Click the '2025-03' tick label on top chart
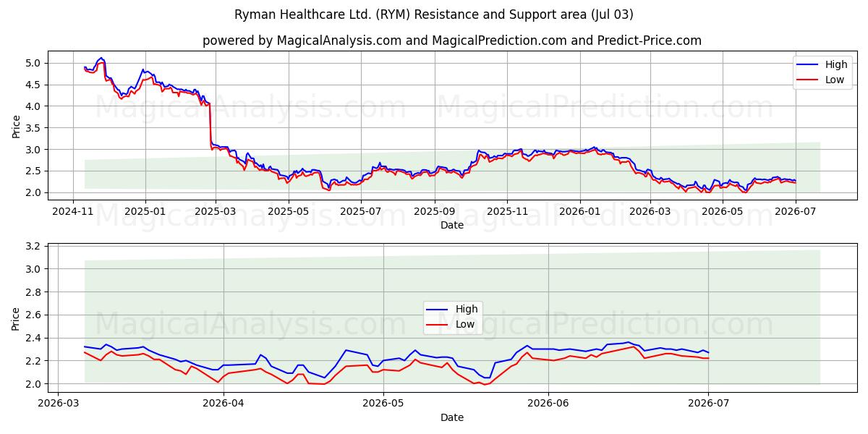This screenshot has height=434, width=868. coord(216,210)
